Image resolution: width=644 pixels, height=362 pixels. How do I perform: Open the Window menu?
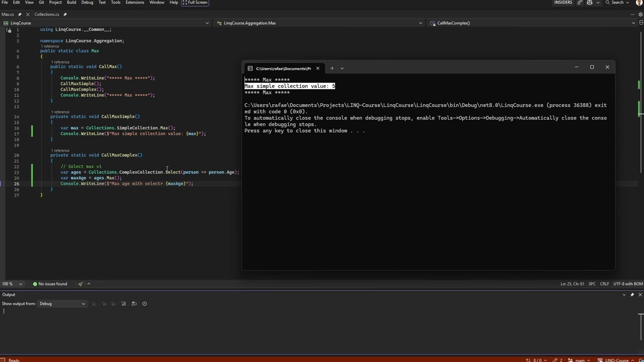pyautogui.click(x=157, y=3)
